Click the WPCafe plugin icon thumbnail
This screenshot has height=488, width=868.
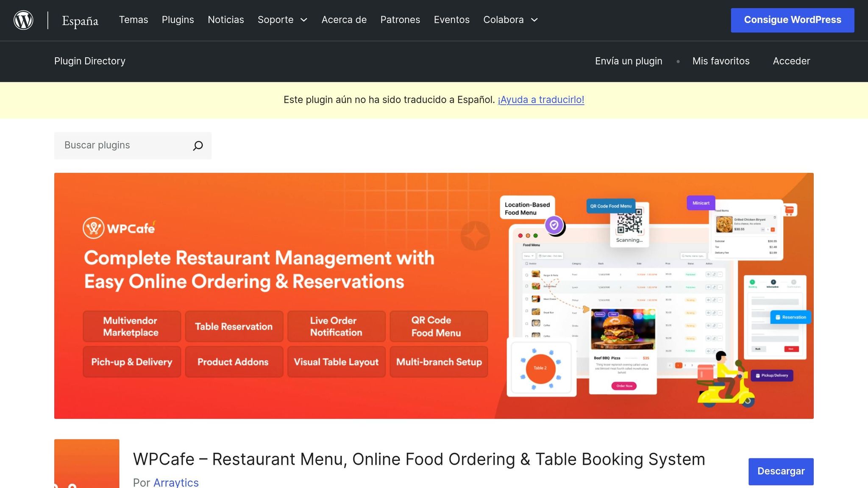pyautogui.click(x=87, y=463)
